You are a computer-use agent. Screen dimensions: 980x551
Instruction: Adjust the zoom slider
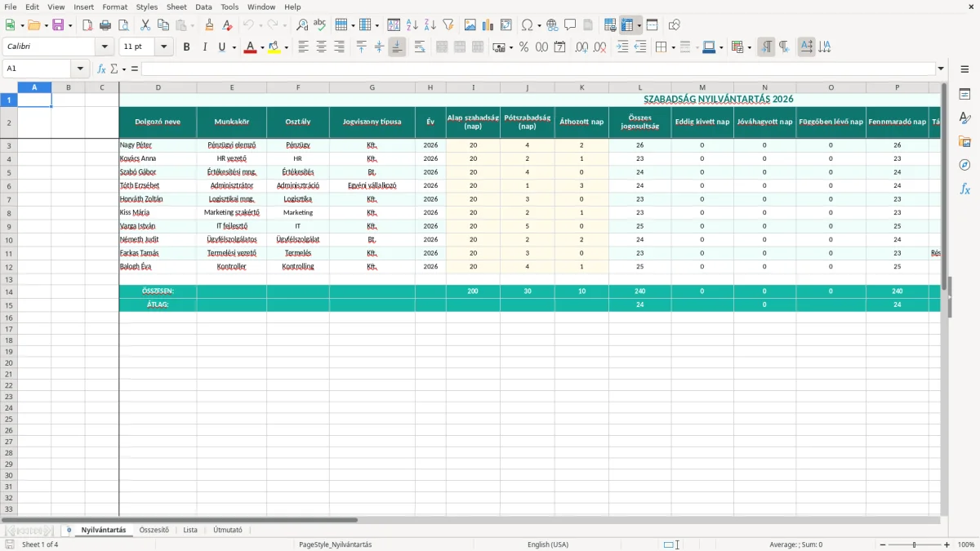pos(914,544)
